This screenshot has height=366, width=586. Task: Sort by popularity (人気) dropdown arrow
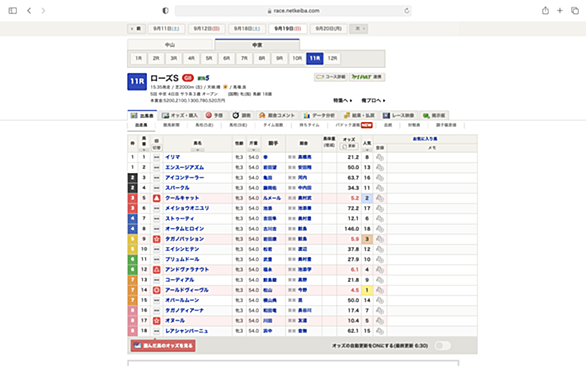367,150
